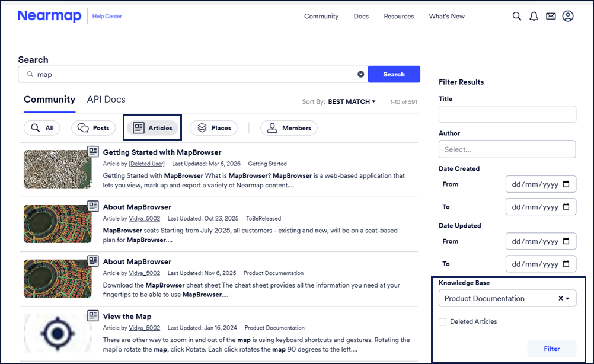Click the article icon beside View the Map
Screen dimensions: 594x364
click(93, 315)
